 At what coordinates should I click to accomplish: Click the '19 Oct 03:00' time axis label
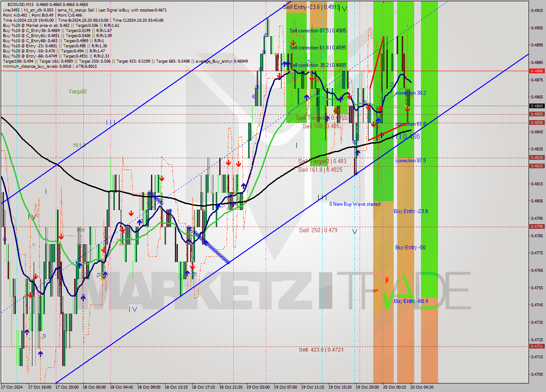258,387
